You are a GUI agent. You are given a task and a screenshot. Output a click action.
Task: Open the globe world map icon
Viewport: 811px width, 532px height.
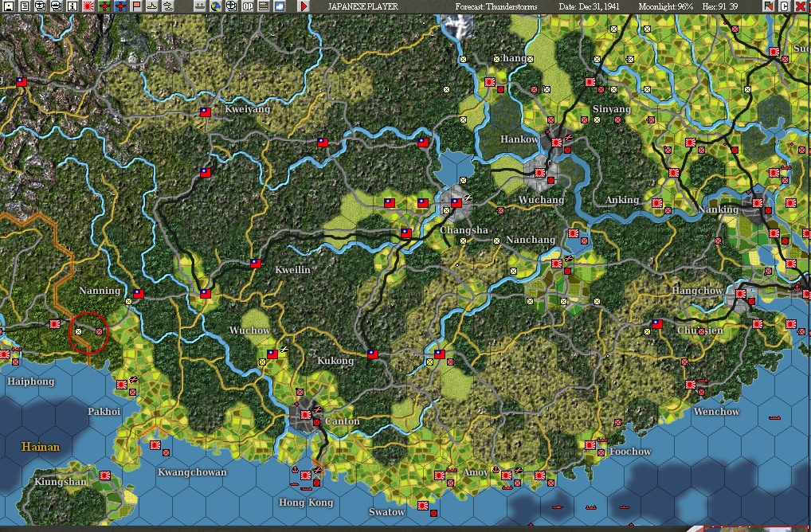coord(216,6)
